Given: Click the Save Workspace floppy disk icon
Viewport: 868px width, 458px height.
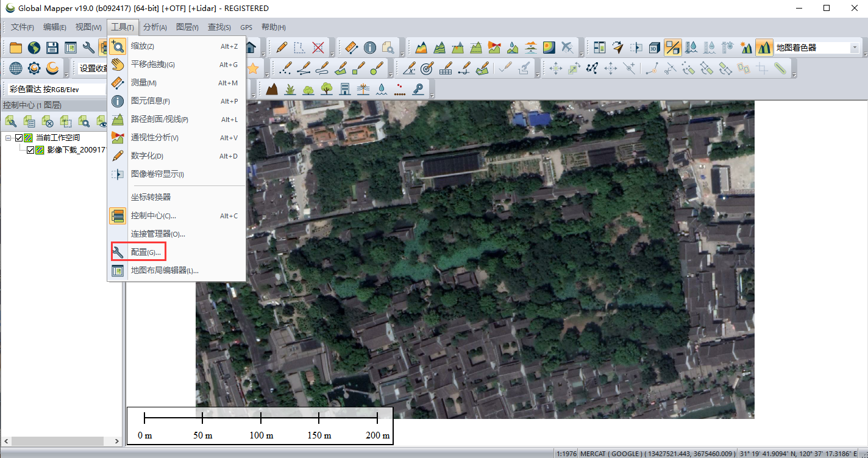Looking at the screenshot, I should [52, 48].
